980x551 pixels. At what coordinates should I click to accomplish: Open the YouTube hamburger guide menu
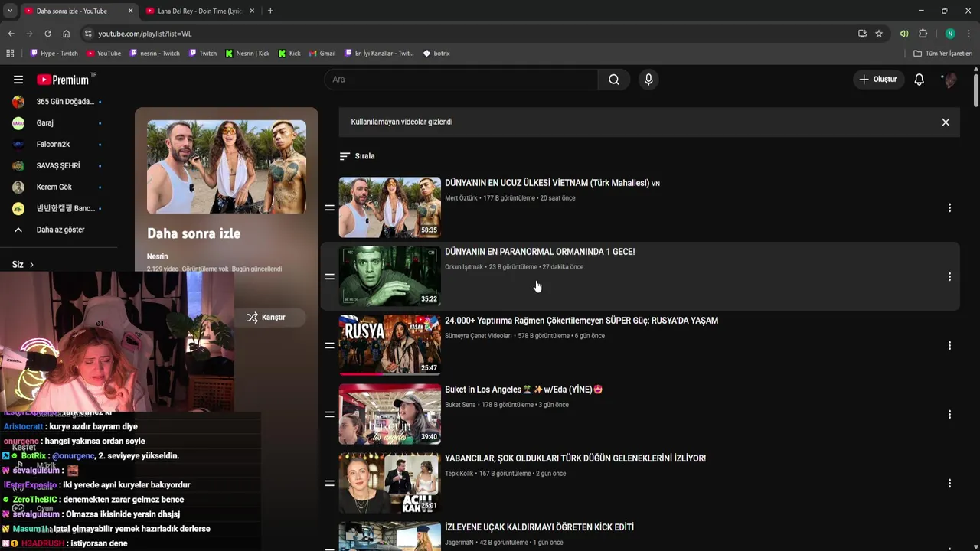coord(18,80)
